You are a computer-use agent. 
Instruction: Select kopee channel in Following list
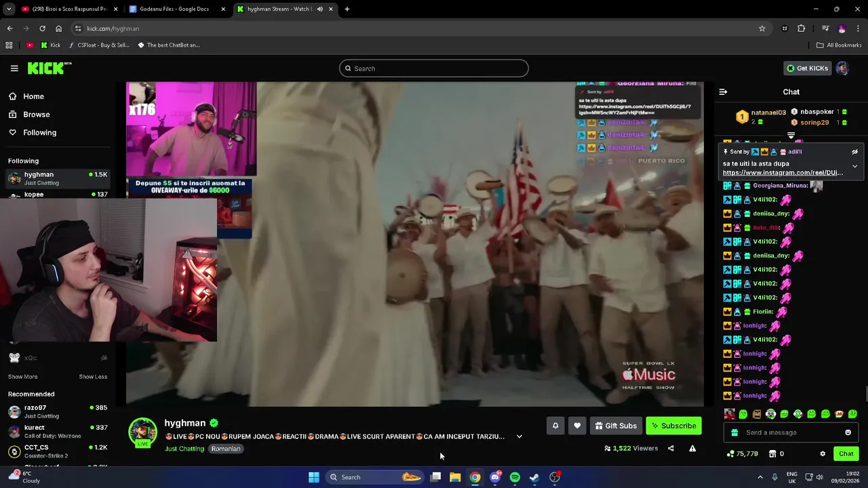coord(58,195)
